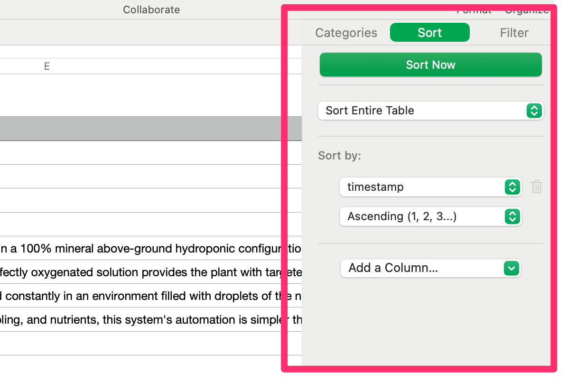Click the gray table title row
The width and height of the screenshot is (577, 392).
[151, 129]
